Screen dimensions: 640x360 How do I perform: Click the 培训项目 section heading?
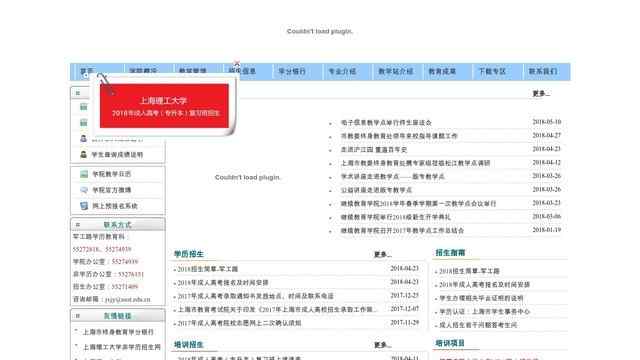coord(450,343)
